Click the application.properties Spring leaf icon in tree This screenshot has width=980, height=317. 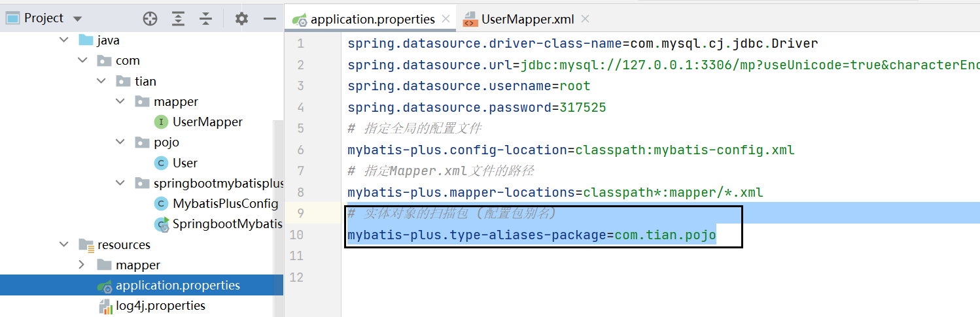105,286
